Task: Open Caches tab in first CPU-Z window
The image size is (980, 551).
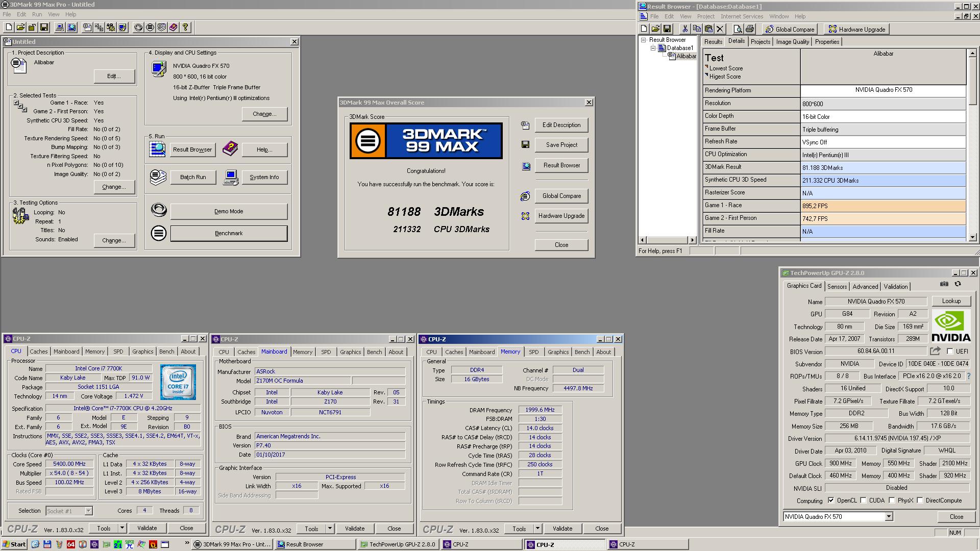Action: [x=38, y=352]
